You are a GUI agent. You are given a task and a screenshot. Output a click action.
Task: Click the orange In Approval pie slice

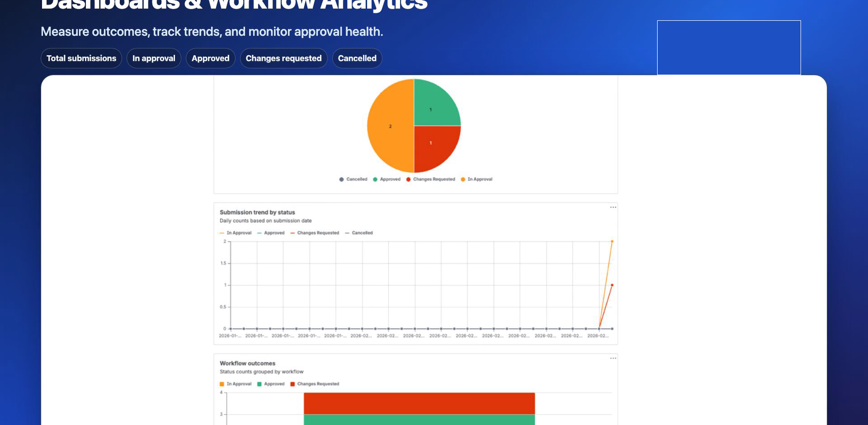click(390, 126)
